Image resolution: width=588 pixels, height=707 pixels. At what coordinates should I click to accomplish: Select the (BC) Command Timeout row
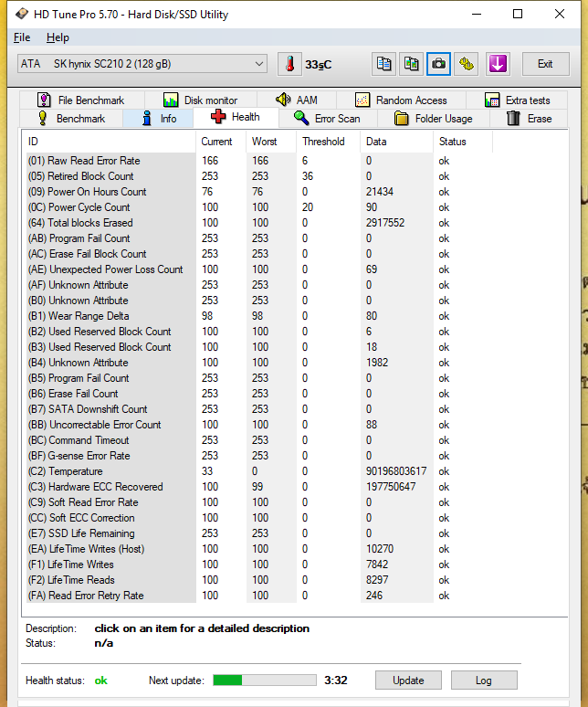[259, 440]
